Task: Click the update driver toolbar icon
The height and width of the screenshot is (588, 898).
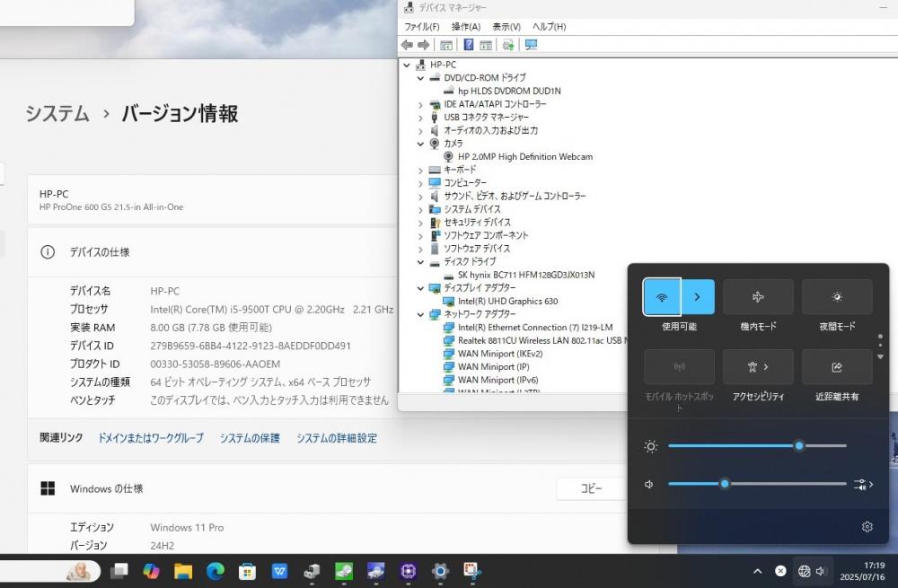Action: click(508, 45)
